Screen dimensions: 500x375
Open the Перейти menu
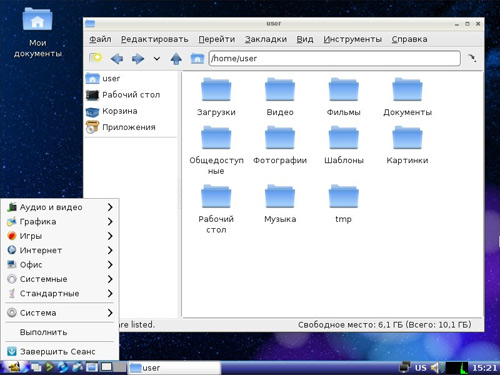[x=217, y=39]
